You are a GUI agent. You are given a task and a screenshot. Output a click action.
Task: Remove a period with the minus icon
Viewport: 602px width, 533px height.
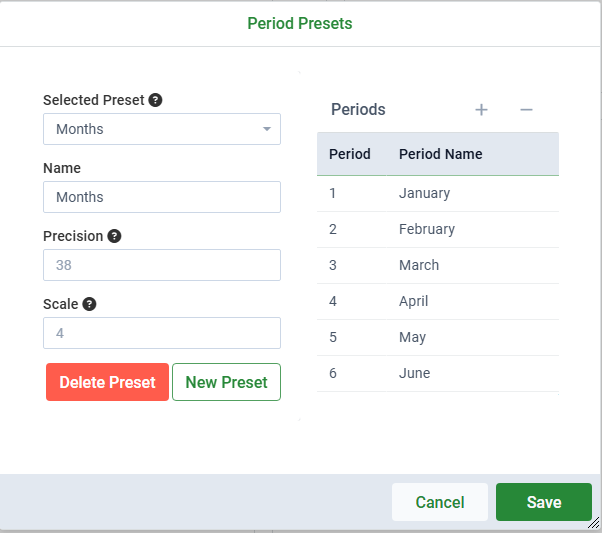click(x=526, y=110)
